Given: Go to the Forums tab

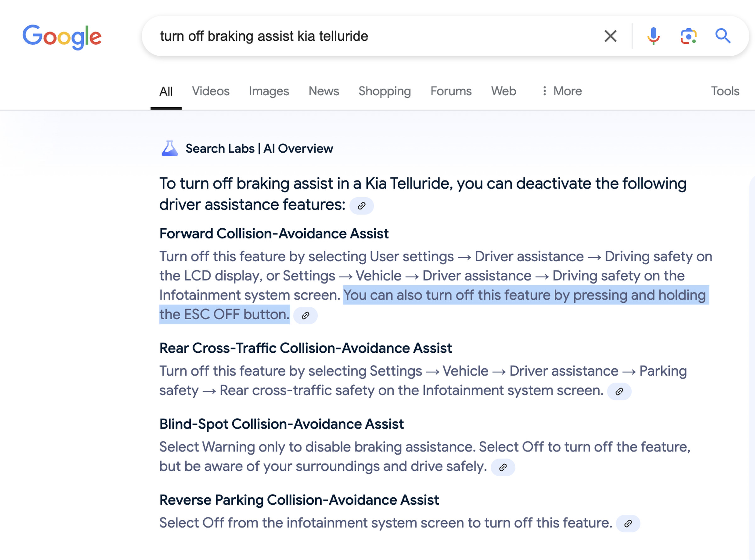Looking at the screenshot, I should pos(451,91).
